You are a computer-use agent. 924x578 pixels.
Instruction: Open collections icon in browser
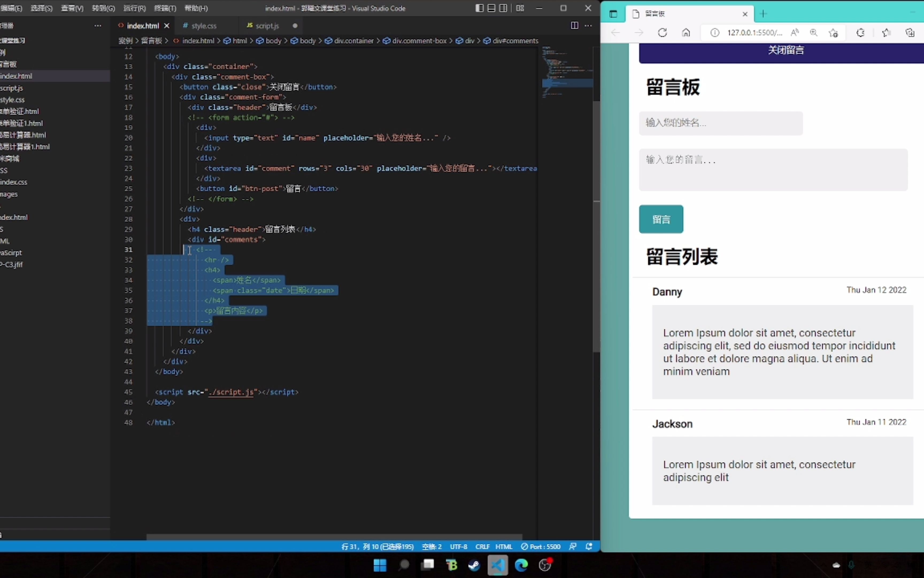pos(910,33)
